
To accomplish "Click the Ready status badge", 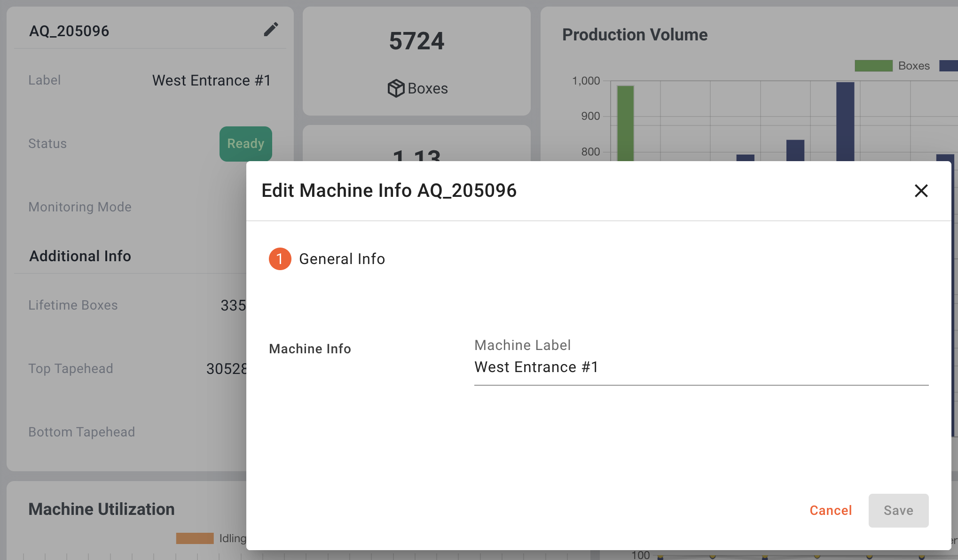I will 245,144.
